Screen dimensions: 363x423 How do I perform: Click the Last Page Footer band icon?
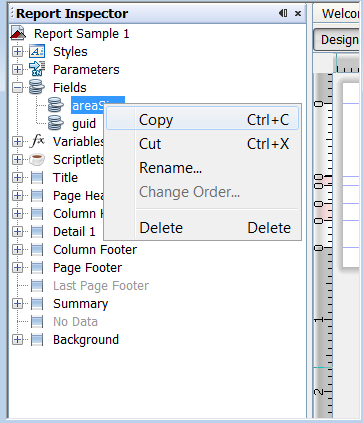point(37,286)
